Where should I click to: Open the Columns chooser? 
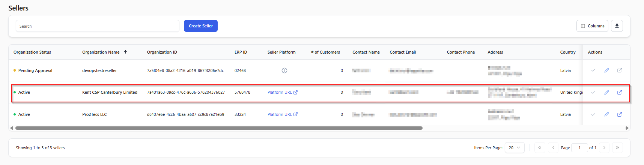tap(592, 26)
